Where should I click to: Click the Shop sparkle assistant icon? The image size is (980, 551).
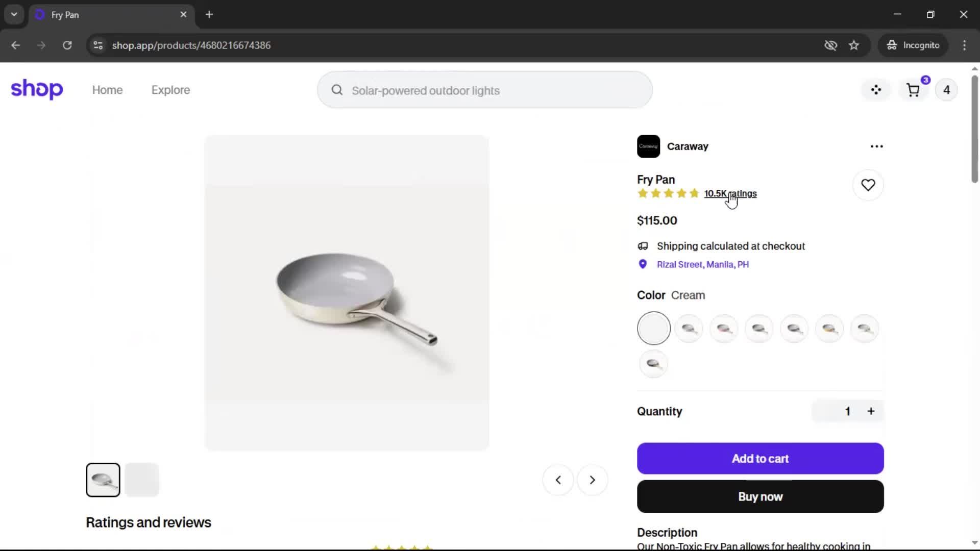[876, 90]
